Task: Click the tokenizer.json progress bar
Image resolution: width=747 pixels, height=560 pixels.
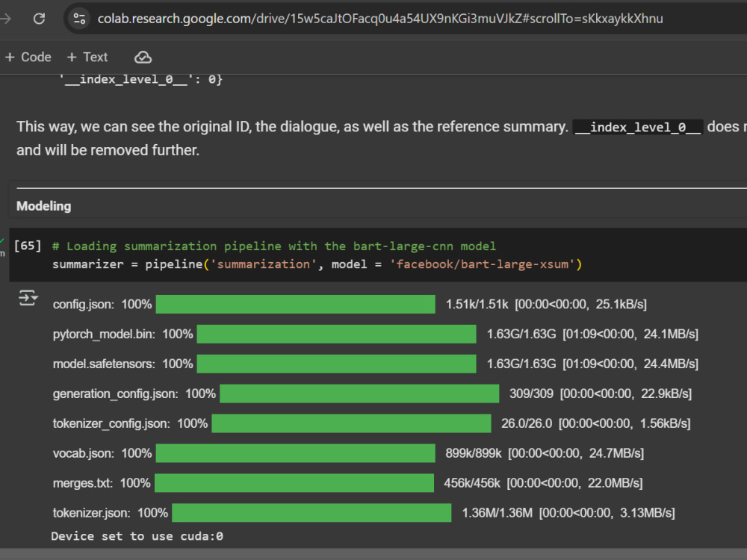Action: pos(311,513)
